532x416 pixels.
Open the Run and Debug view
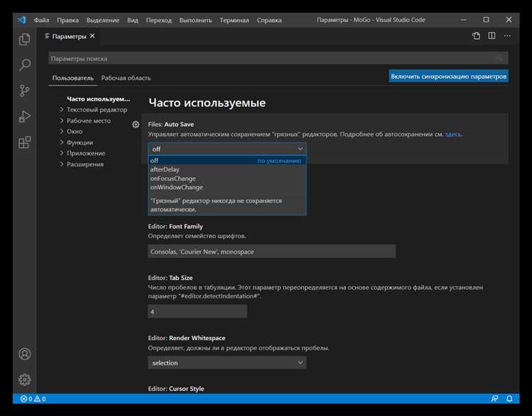[x=25, y=116]
